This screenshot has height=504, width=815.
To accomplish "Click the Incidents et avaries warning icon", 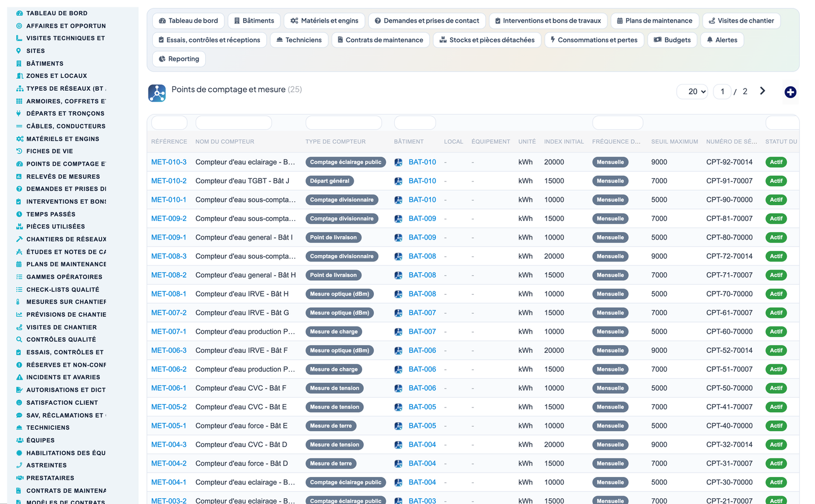I will [19, 377].
